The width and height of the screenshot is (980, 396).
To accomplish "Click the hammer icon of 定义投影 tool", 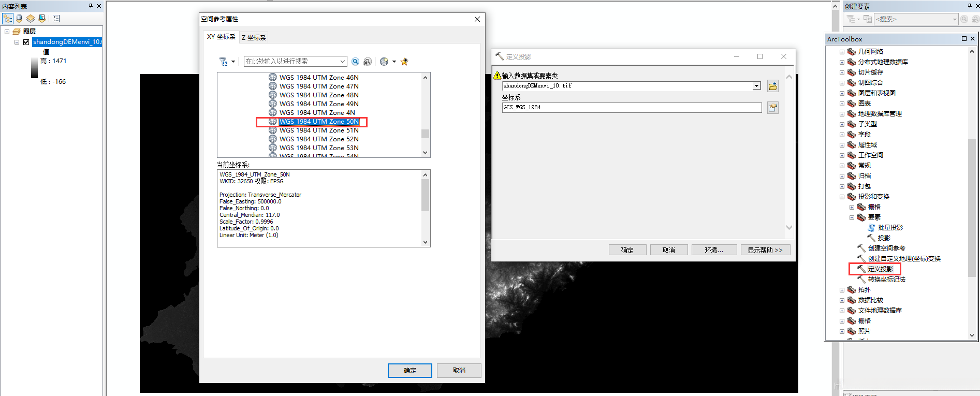I will pos(861,269).
